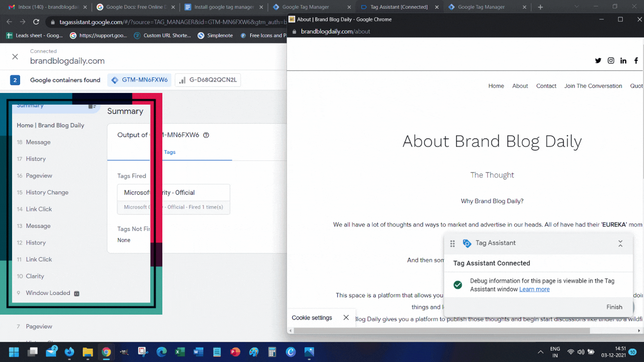The height and width of the screenshot is (362, 644).
Task: Open Join The Conversation in the blog navigation
Action: (x=593, y=86)
